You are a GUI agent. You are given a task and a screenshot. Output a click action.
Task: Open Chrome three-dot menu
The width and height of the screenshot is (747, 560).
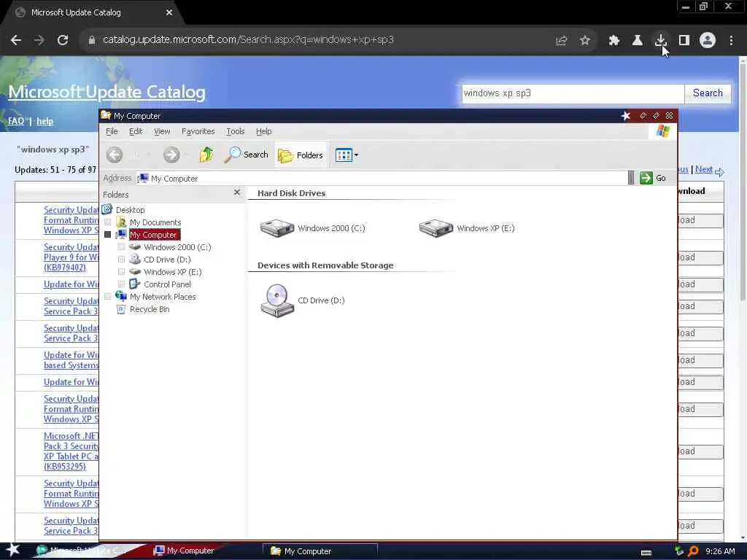pos(731,41)
